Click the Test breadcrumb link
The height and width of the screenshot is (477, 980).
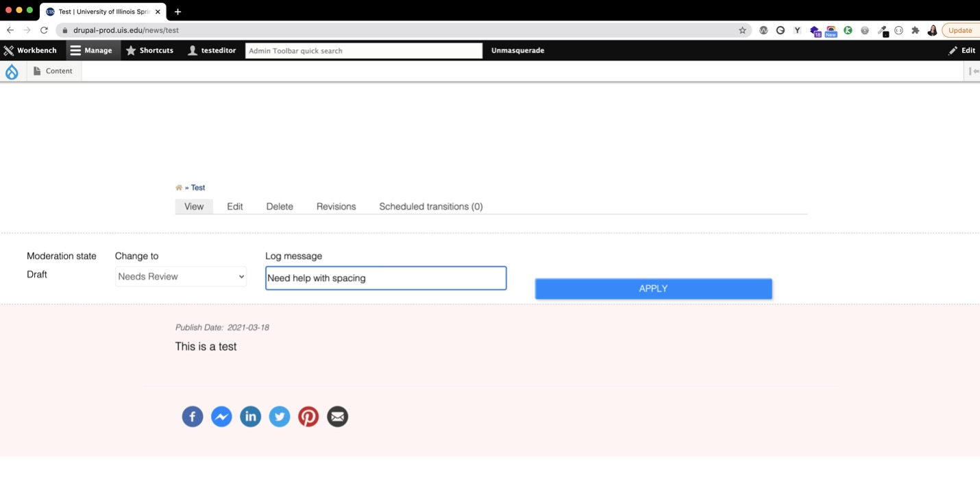(x=198, y=188)
